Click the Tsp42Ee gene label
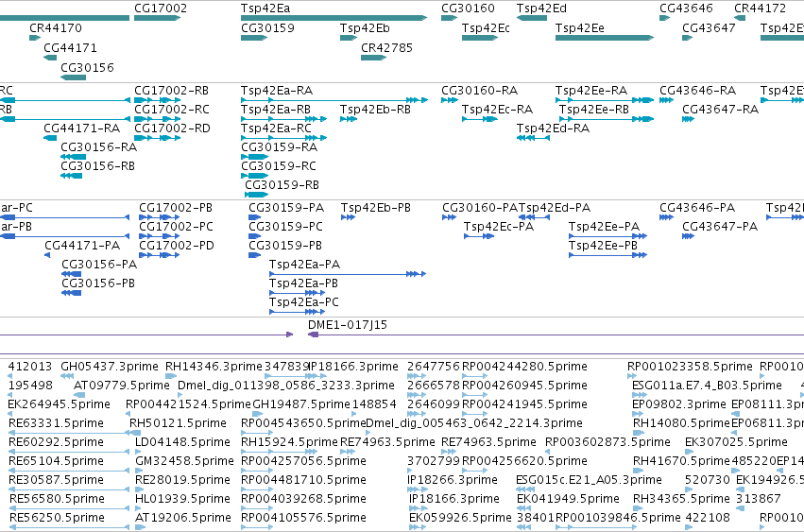804x532 pixels. tap(580, 27)
